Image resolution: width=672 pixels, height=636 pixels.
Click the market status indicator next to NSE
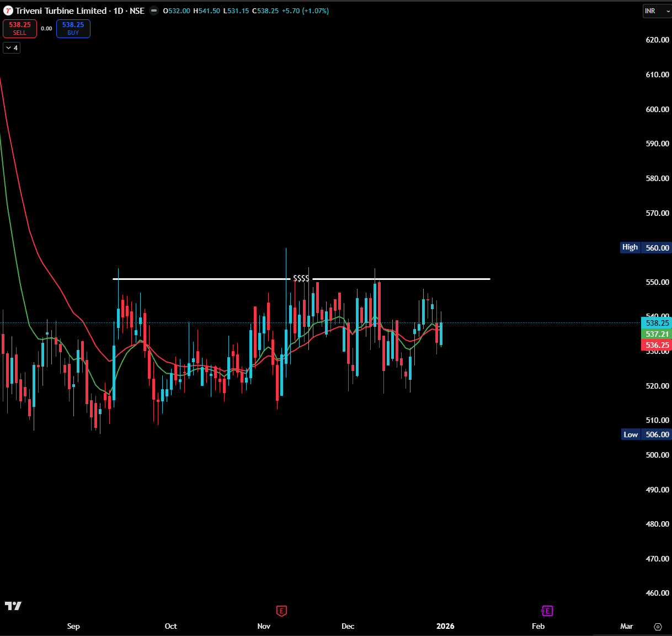point(154,10)
